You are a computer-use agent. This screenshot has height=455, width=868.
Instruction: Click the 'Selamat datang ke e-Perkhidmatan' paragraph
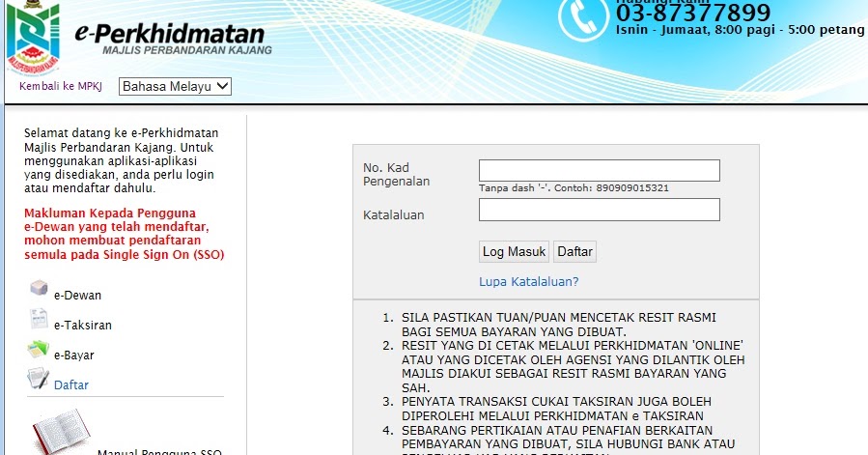coord(122,160)
